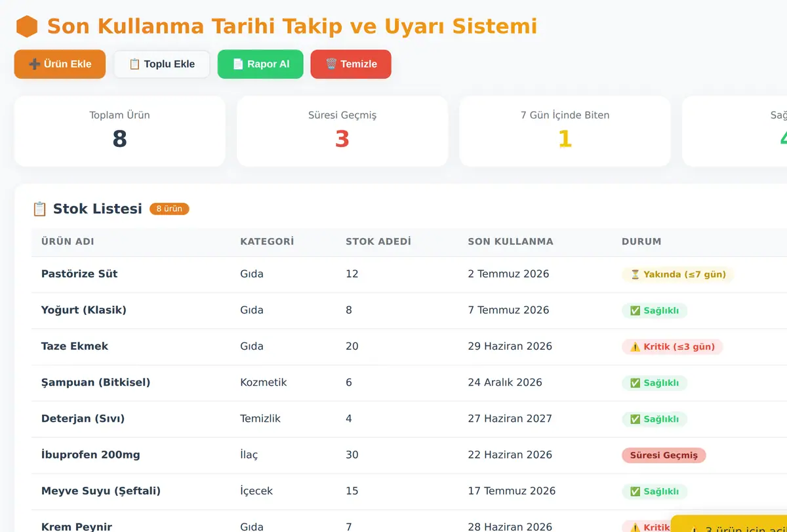This screenshot has width=787, height=532.
Task: Click the Sağlıklı badge in the Meyve Suyu row
Action: (x=655, y=491)
